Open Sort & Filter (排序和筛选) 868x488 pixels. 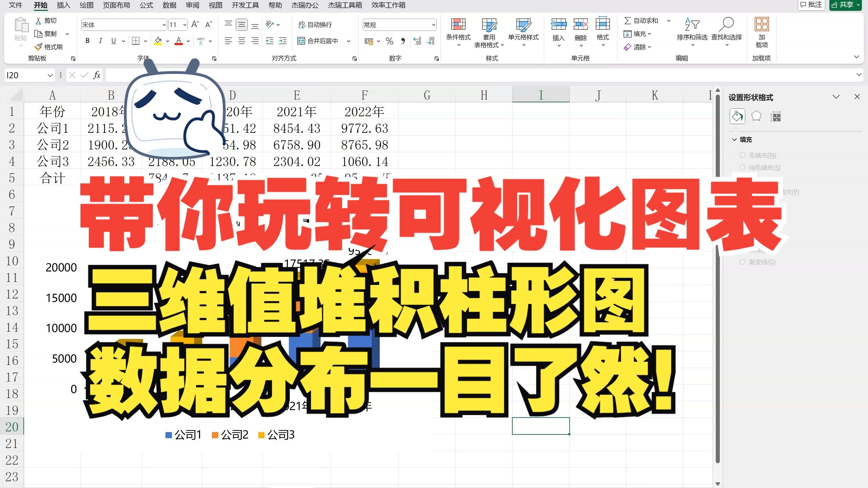tap(692, 33)
